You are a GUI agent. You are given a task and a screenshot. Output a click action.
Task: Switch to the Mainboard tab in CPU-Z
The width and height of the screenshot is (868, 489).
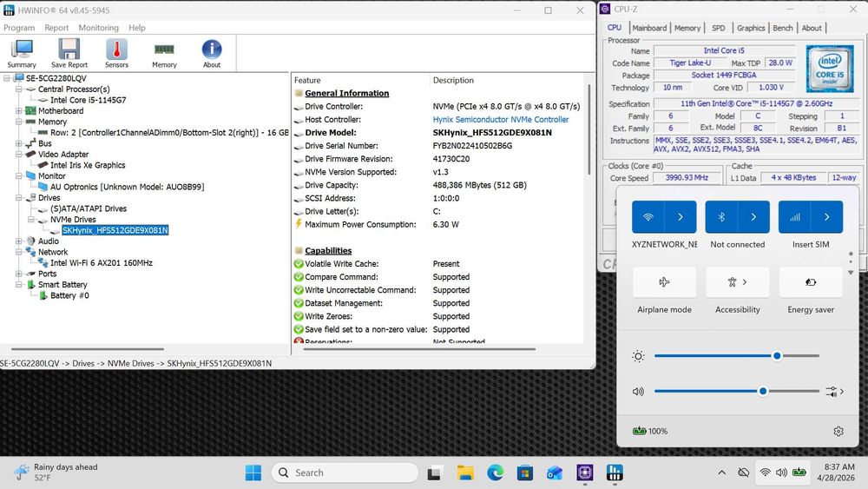[x=649, y=28]
